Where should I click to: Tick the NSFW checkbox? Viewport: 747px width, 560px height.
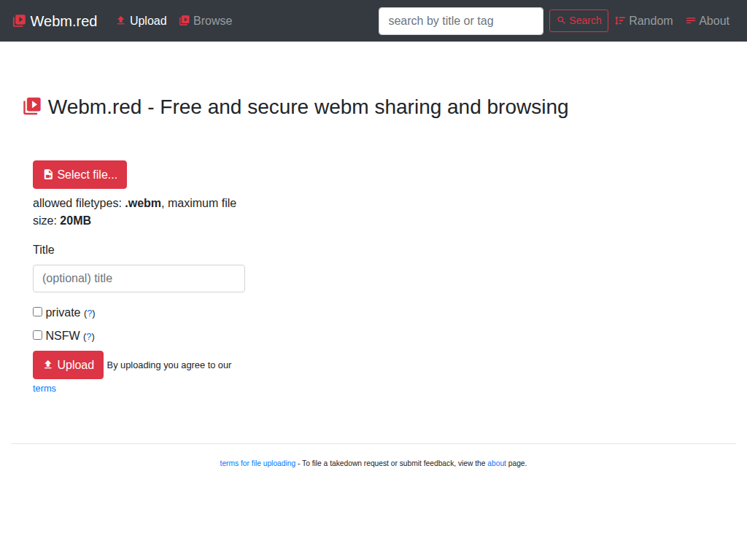tap(38, 335)
